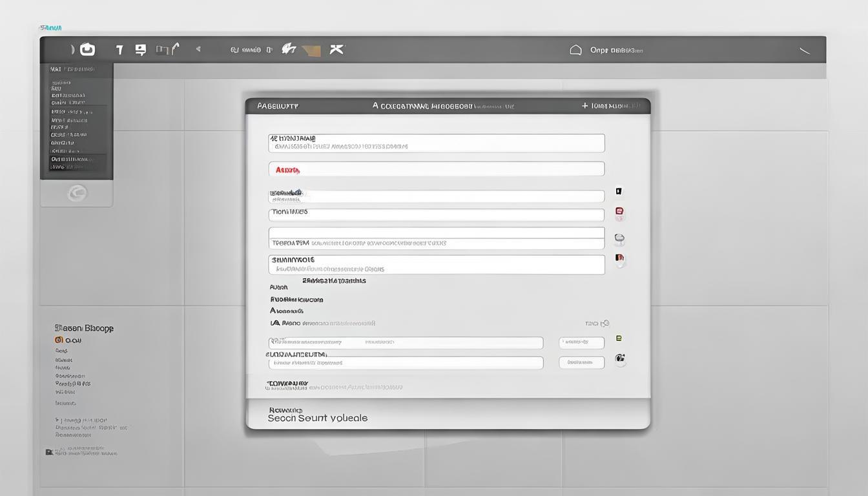868x496 pixels.
Task: Click the field with red text label
Action: (436, 169)
